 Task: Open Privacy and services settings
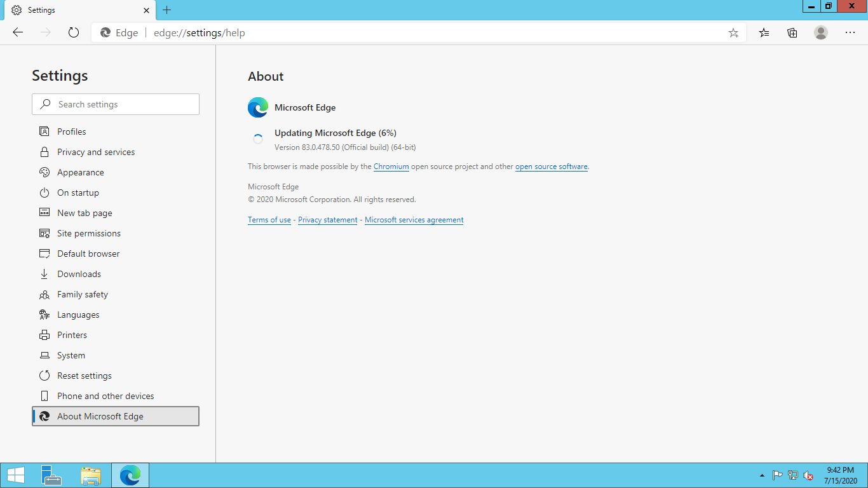[116, 152]
